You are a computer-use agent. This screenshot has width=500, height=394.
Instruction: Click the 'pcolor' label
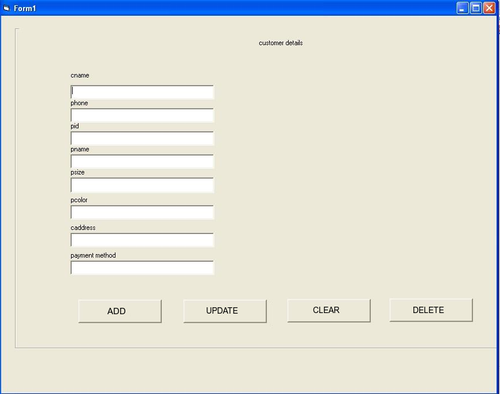tap(79, 200)
